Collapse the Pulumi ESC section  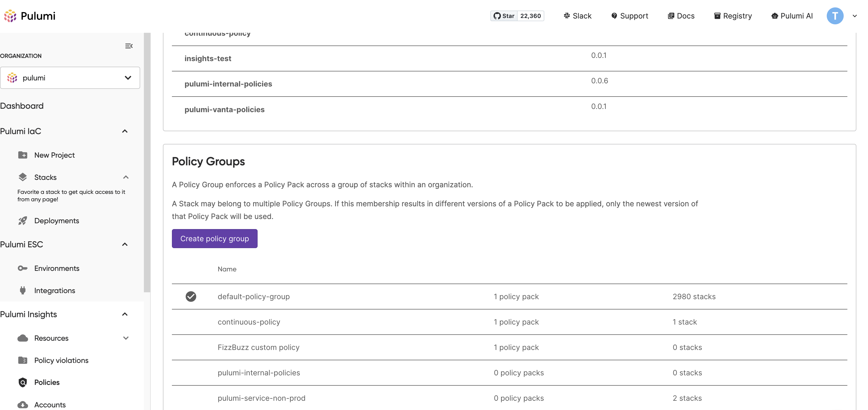pyautogui.click(x=125, y=244)
